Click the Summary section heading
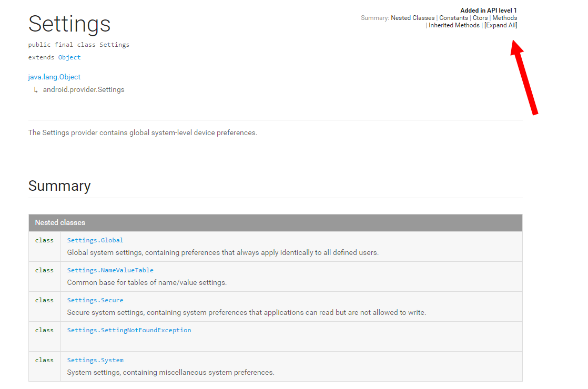588x389 pixels. [59, 186]
